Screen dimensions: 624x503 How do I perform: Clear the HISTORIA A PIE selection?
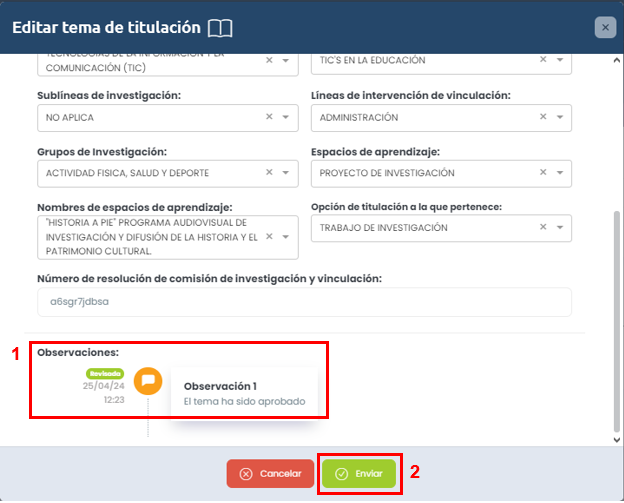pyautogui.click(x=269, y=237)
